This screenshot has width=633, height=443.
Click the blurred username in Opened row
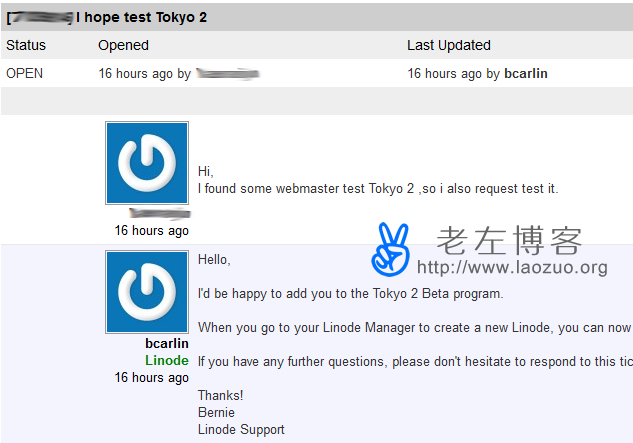228,73
